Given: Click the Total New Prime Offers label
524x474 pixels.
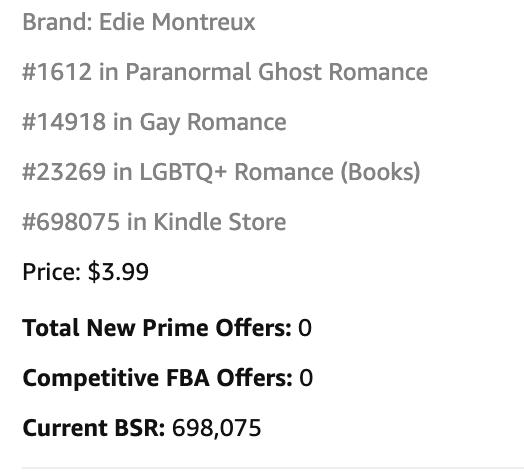Looking at the screenshot, I should click(157, 328).
